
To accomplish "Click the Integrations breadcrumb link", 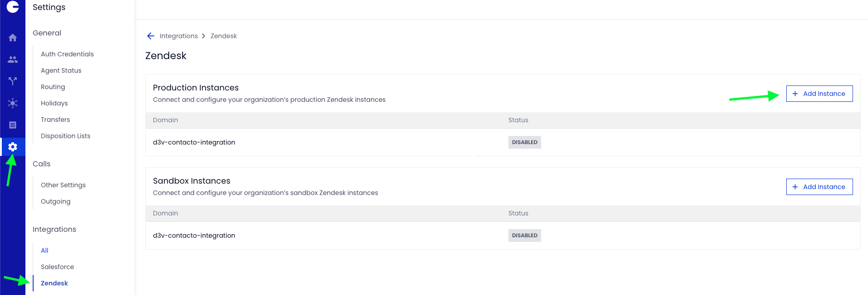I will pos(178,36).
